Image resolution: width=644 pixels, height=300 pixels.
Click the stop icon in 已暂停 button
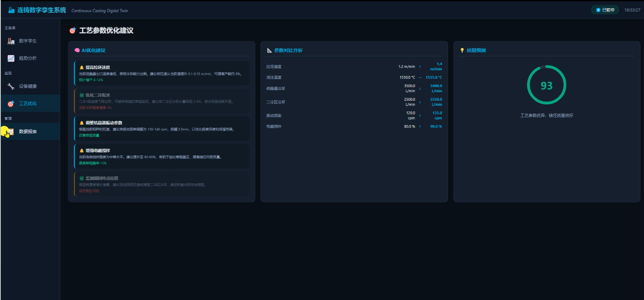click(598, 10)
